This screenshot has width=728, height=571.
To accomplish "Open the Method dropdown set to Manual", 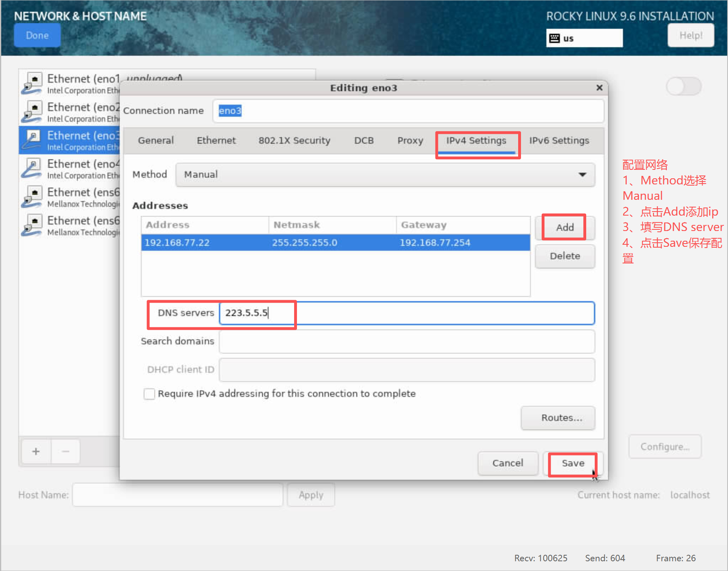I will point(385,175).
